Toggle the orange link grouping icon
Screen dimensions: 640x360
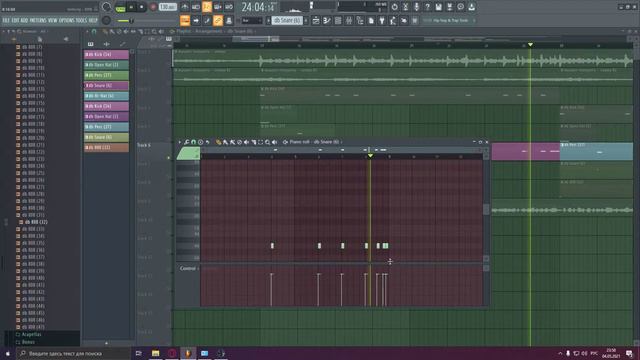click(x=218, y=20)
